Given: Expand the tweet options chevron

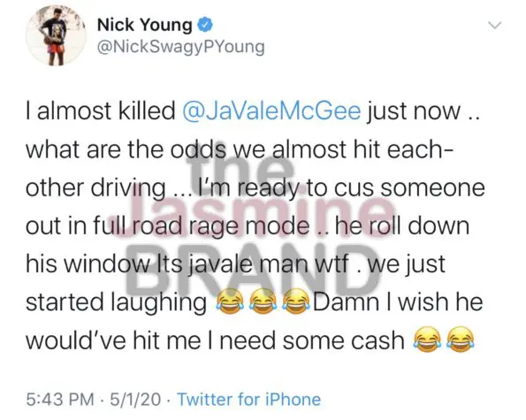Looking at the screenshot, I should point(495,26).
